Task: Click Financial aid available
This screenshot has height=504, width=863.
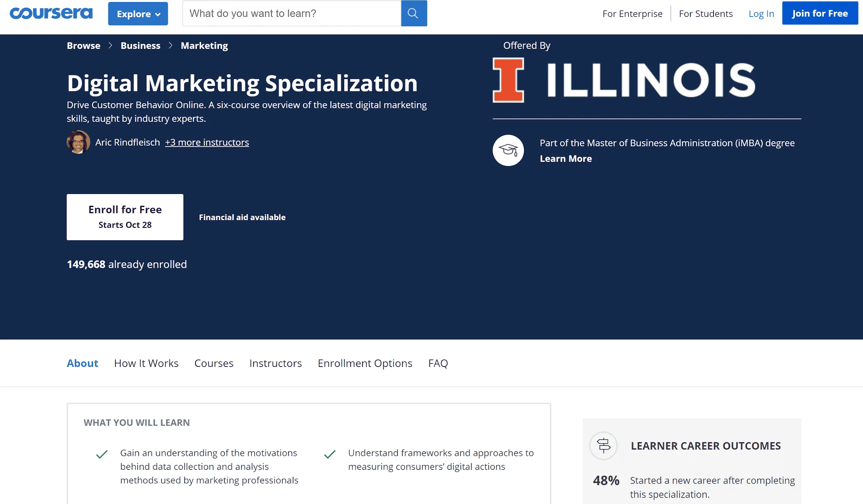Action: 242,217
